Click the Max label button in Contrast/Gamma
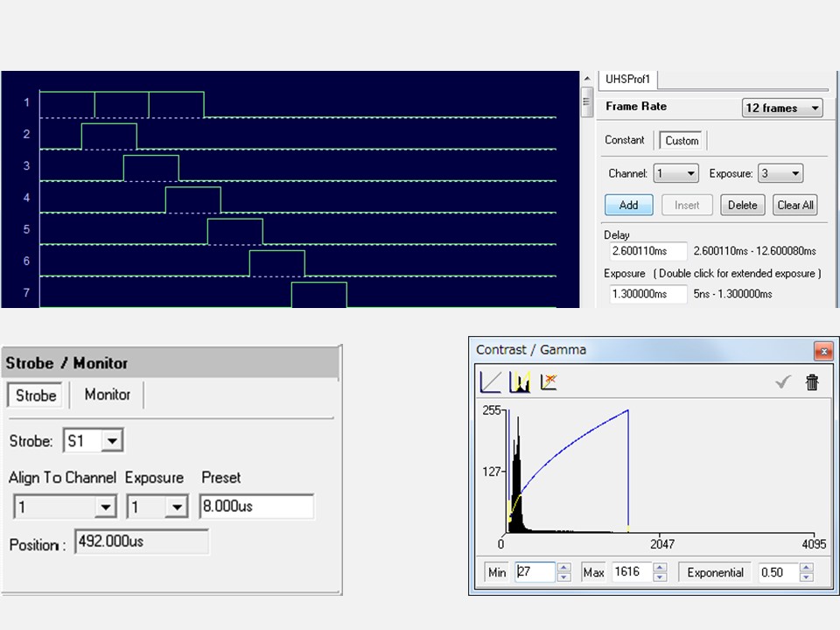 coord(593,572)
